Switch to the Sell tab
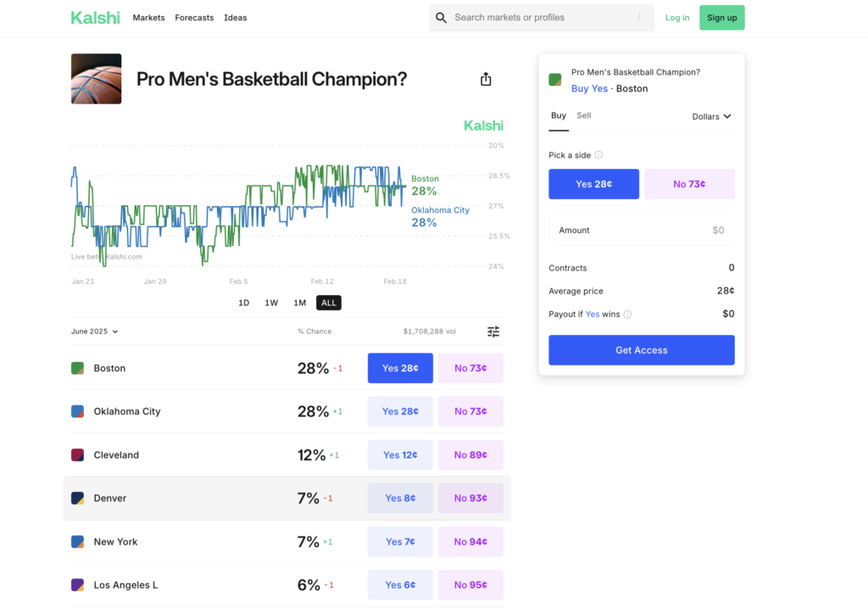868x608 pixels. pos(584,115)
